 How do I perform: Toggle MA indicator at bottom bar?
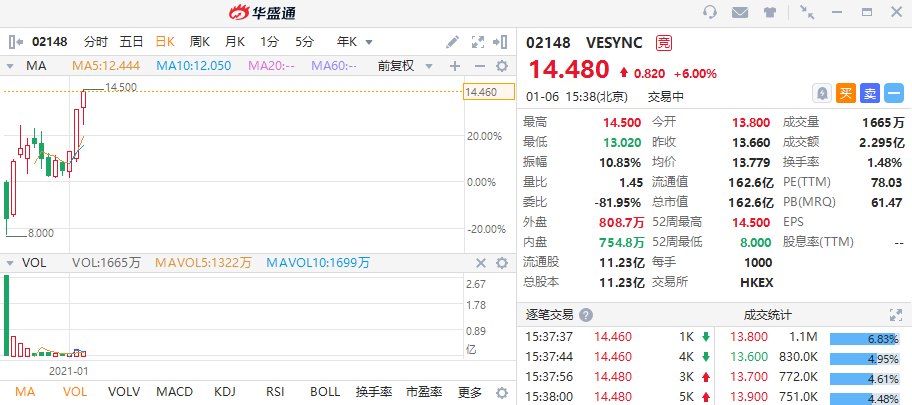tap(25, 392)
